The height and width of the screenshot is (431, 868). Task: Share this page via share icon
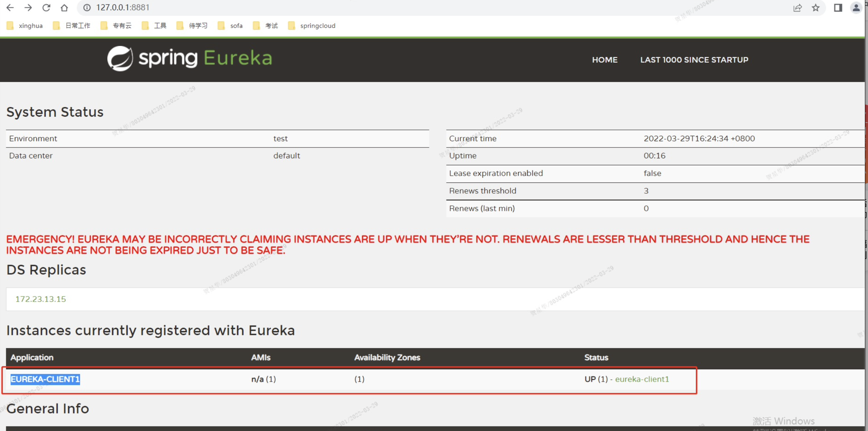tap(797, 7)
